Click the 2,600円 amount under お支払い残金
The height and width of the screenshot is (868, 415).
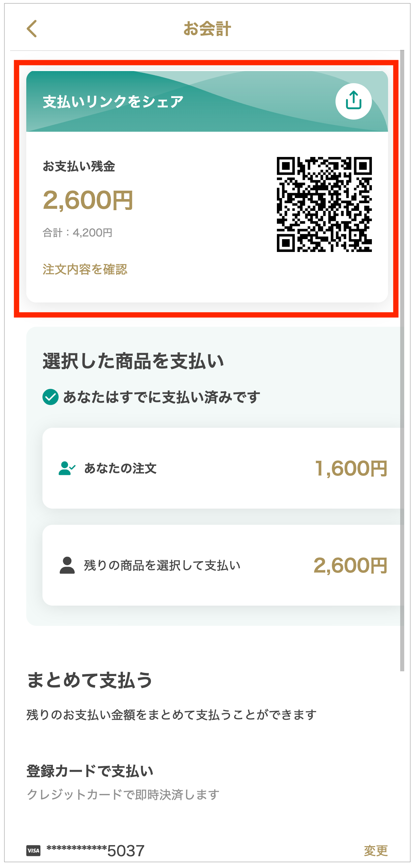[88, 200]
